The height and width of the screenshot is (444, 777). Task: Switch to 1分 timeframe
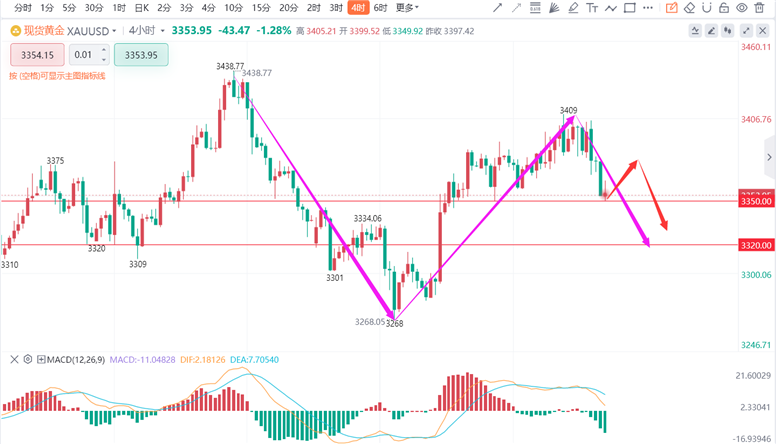click(x=47, y=8)
